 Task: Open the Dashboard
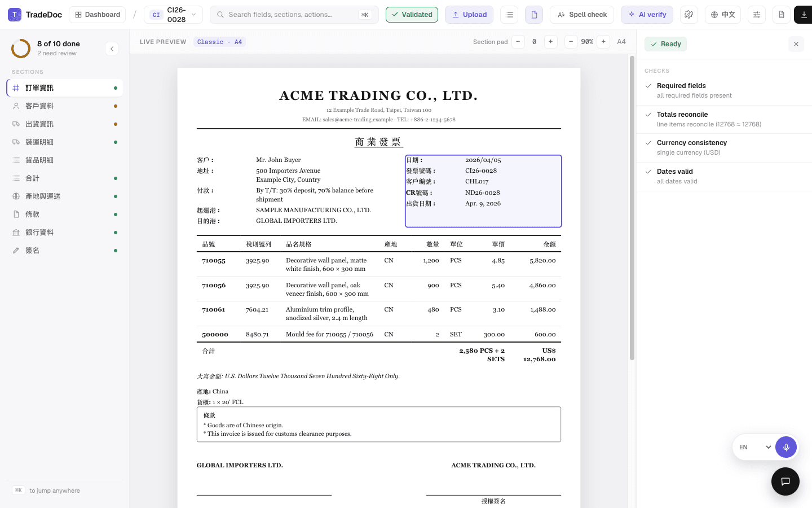click(97, 15)
